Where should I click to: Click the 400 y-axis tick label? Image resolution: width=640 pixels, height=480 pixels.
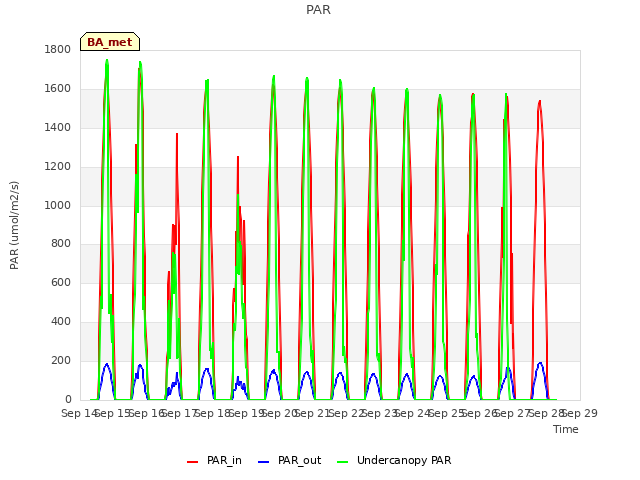[61, 322]
